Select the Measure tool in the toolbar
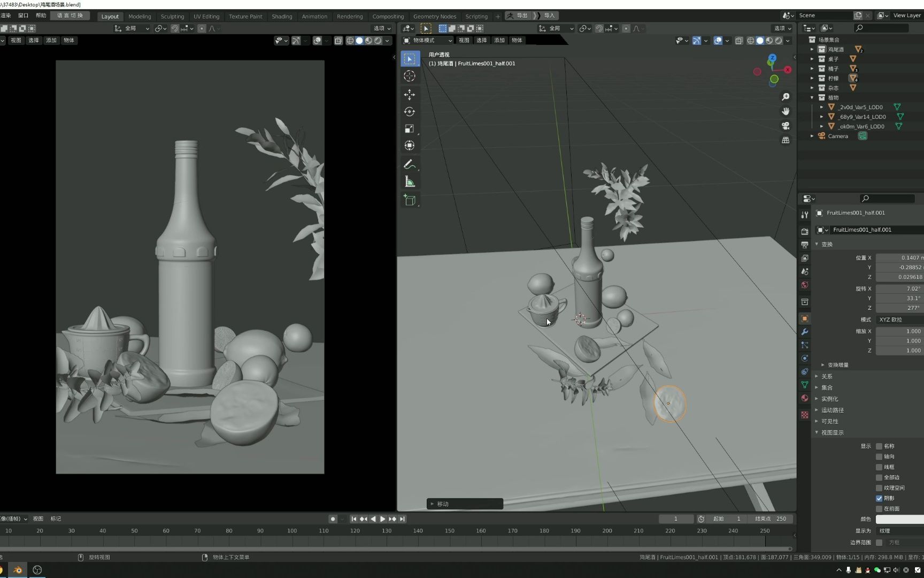 (x=410, y=182)
